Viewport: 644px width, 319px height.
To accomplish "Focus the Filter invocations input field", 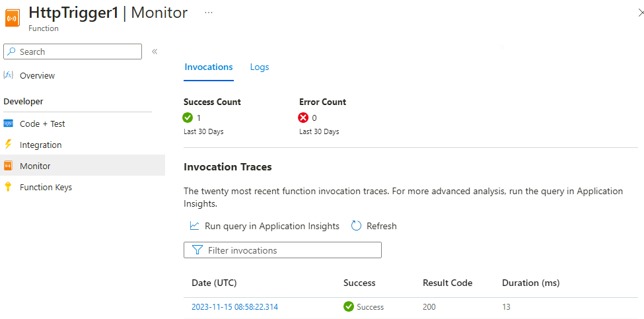I will coord(291,250).
